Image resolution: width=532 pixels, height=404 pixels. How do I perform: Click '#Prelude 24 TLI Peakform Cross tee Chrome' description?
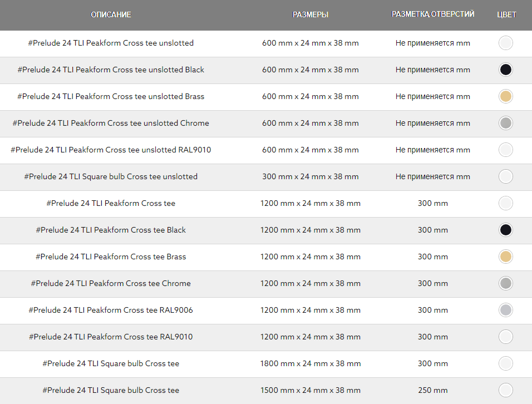coord(111,283)
